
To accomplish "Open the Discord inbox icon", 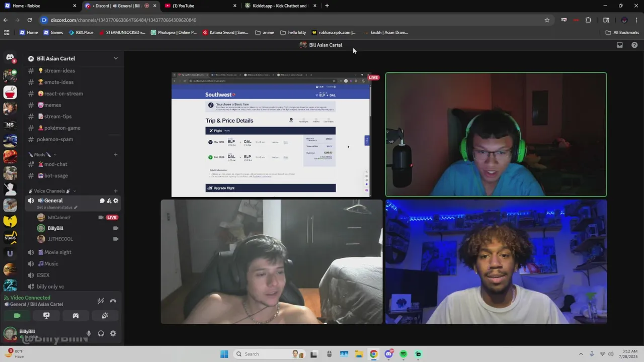I will pos(620,45).
